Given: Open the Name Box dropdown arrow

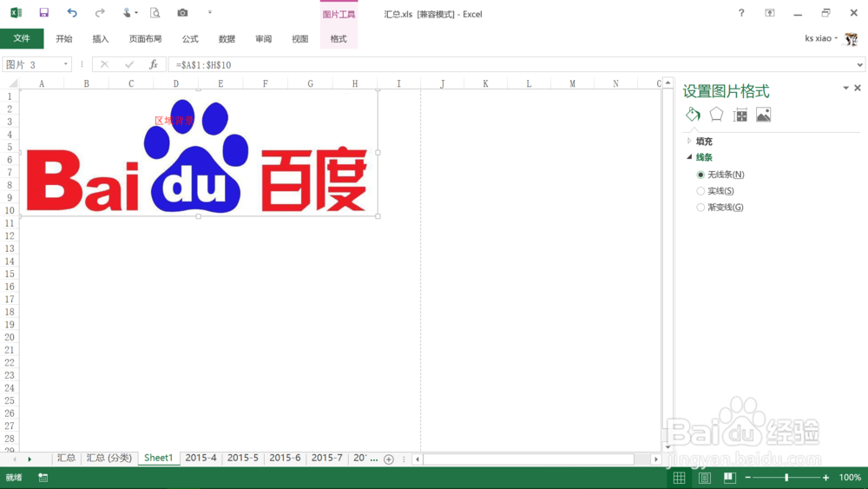Looking at the screenshot, I should (x=65, y=64).
